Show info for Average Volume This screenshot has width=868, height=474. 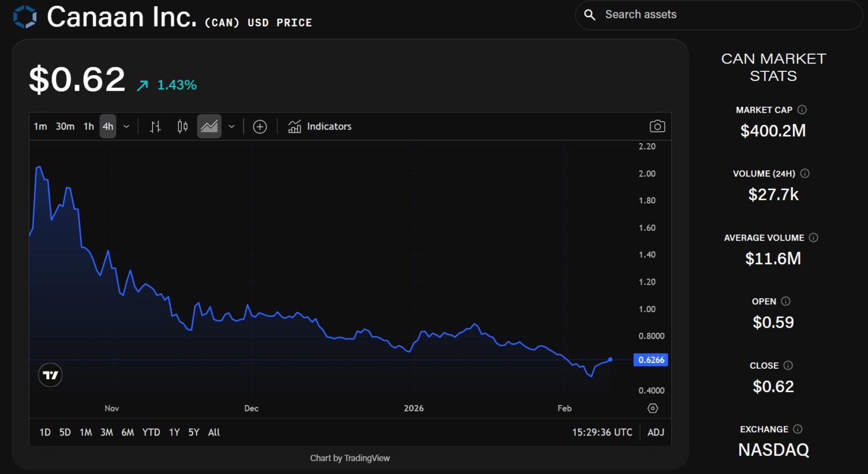(814, 238)
